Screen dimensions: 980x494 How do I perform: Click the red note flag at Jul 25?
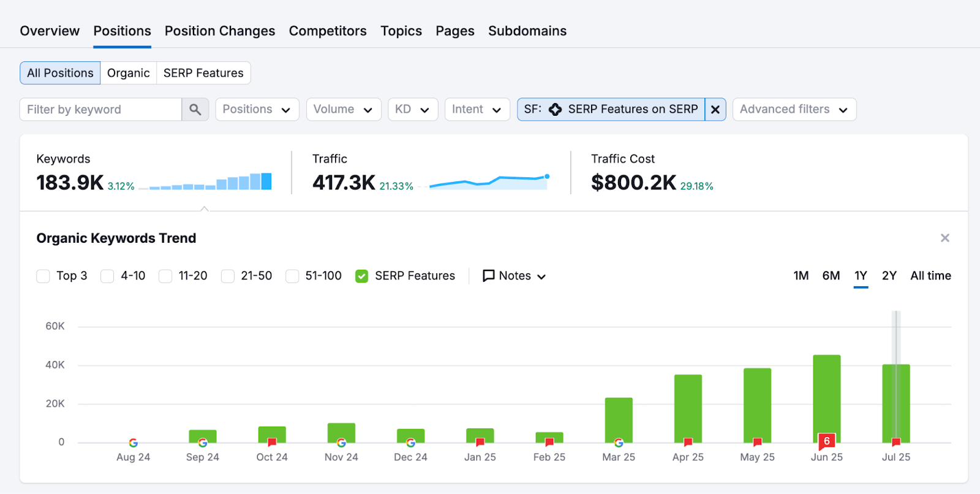click(896, 443)
